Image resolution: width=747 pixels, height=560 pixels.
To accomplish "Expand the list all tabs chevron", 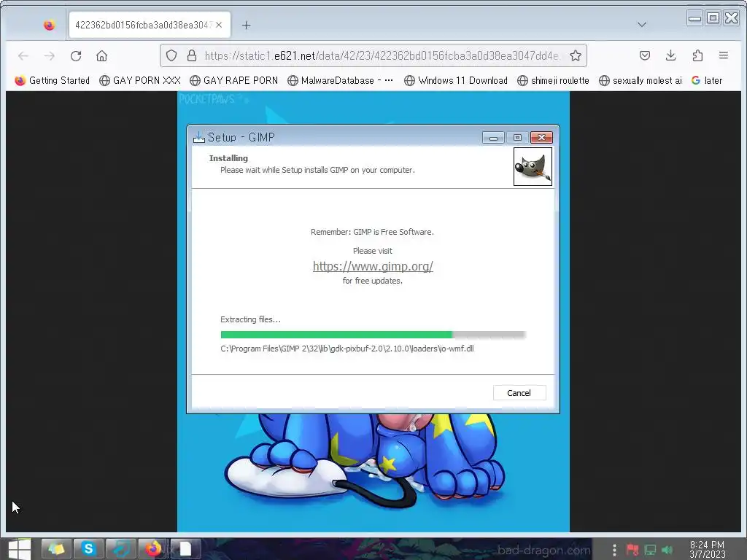I will [x=642, y=25].
